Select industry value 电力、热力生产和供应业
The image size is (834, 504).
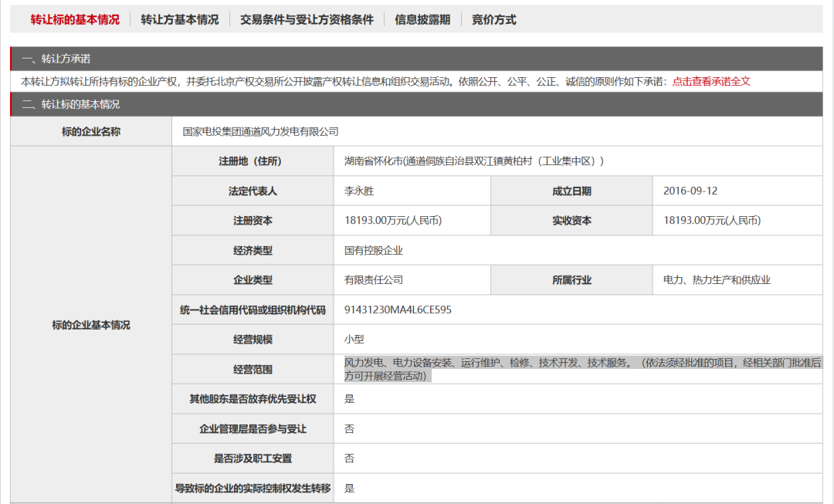pyautogui.click(x=717, y=279)
